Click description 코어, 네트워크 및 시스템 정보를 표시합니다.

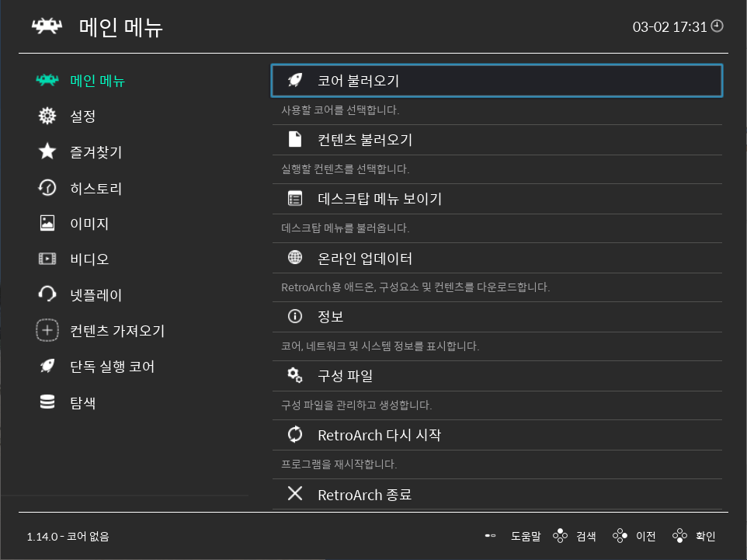pyautogui.click(x=380, y=346)
